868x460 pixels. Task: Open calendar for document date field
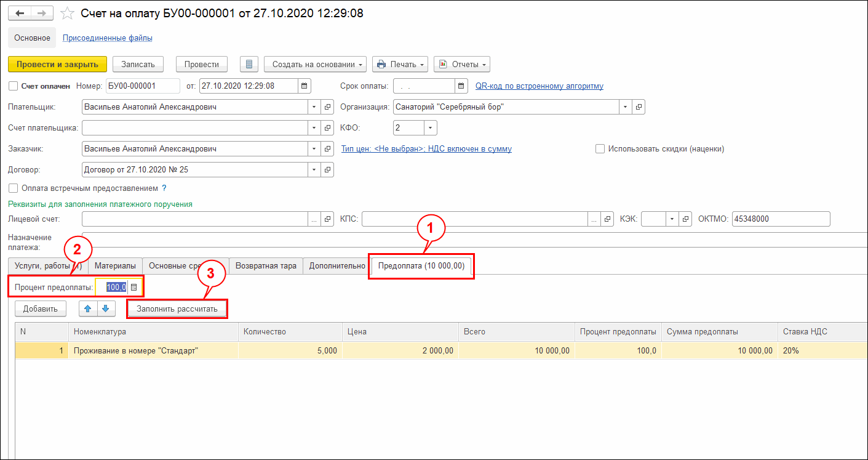click(305, 86)
